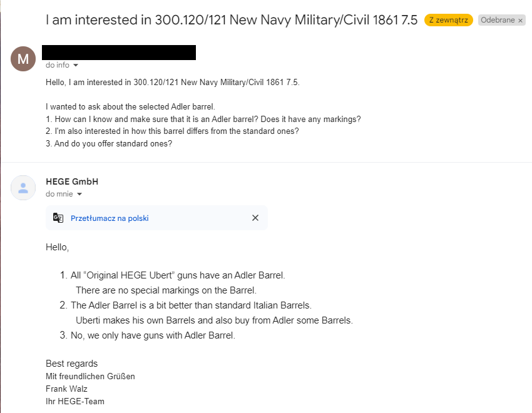Image resolution: width=532 pixels, height=413 pixels.
Task: Click the "Ihr HEGE-Team" signature line
Action: click(75, 402)
